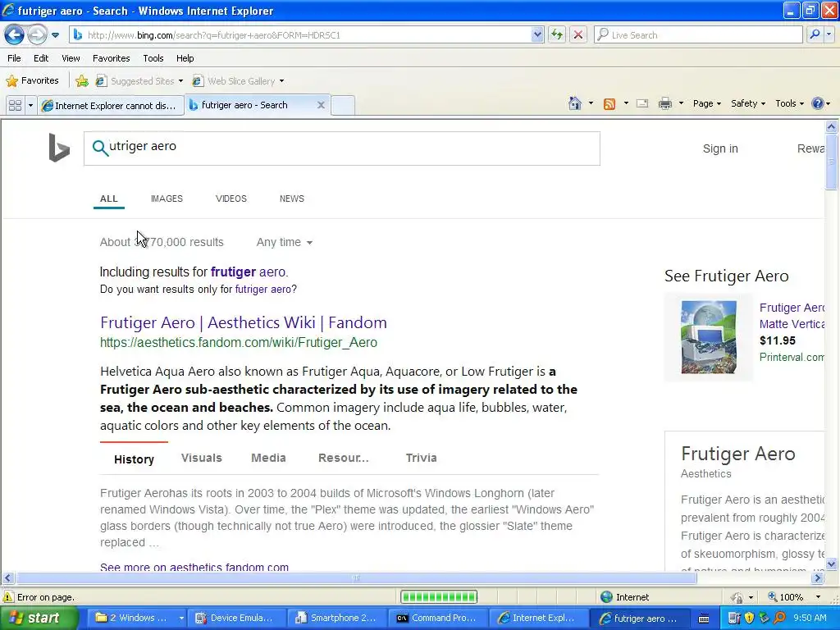The width and height of the screenshot is (840, 630).
Task: Expand the Home button dropdown arrow
Action: coord(591,103)
